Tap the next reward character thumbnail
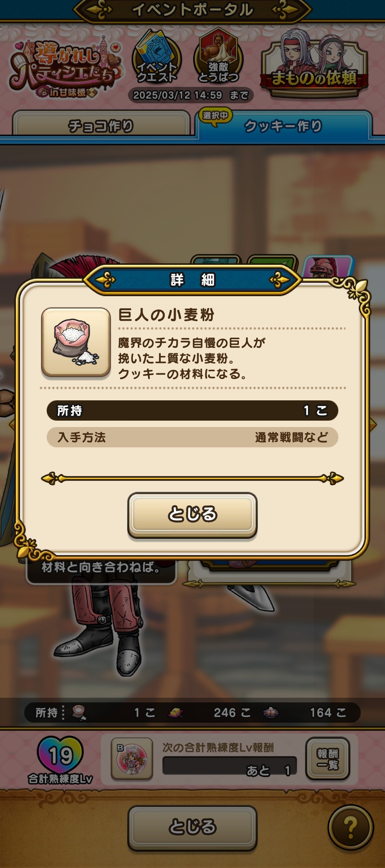Screen dimensions: 385x868 point(132,759)
